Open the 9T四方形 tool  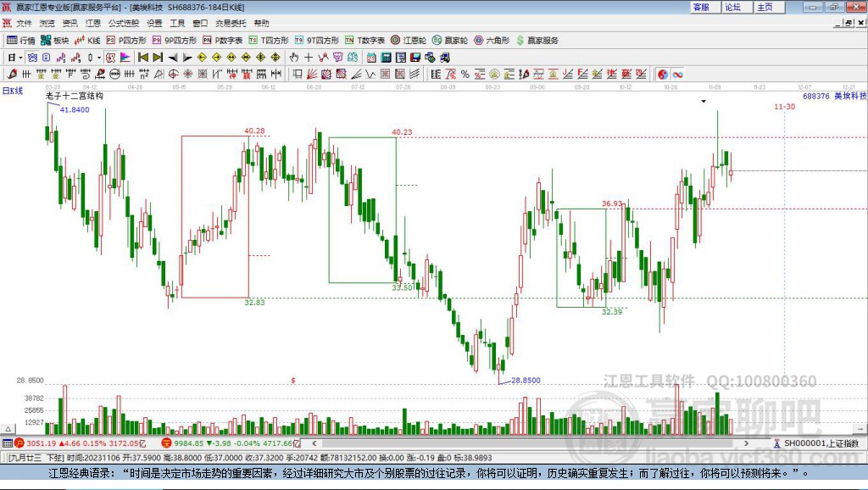[317, 41]
